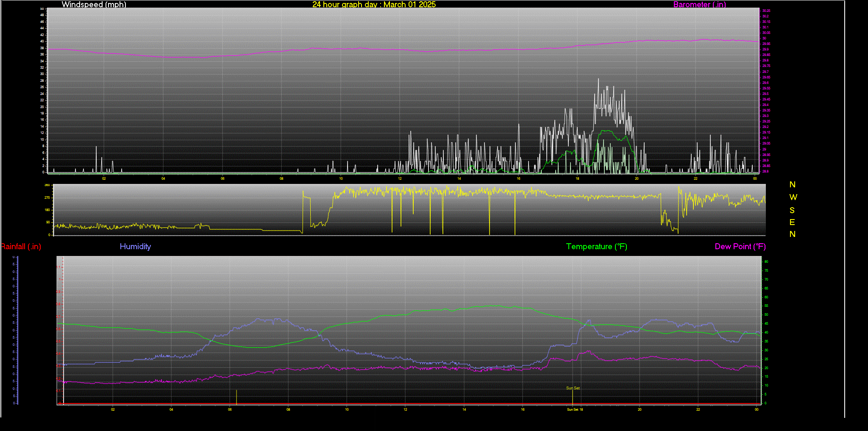Click the '40' value on windspeed mph scale

pyautogui.click(x=42, y=41)
